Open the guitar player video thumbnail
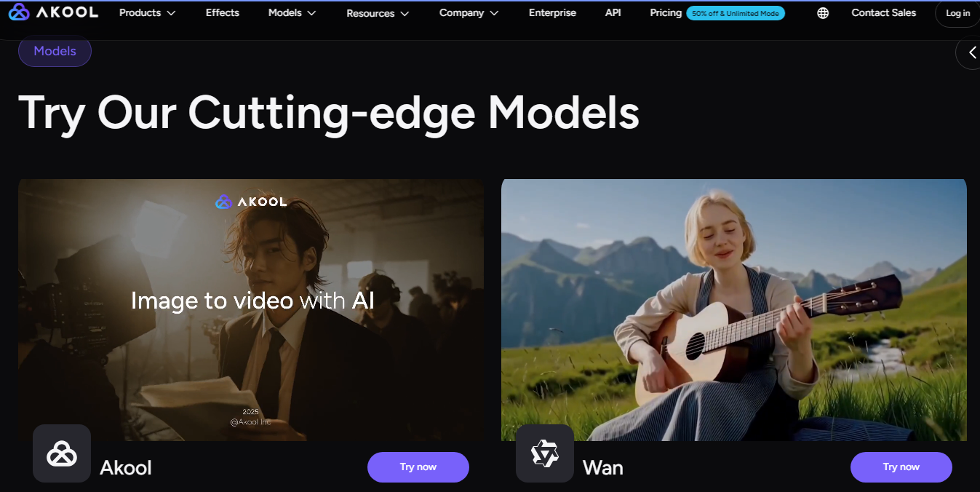The width and height of the screenshot is (980, 492). point(734,309)
